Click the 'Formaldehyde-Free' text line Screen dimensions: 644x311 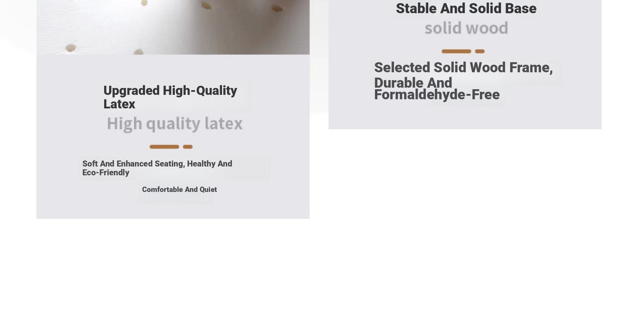click(437, 95)
